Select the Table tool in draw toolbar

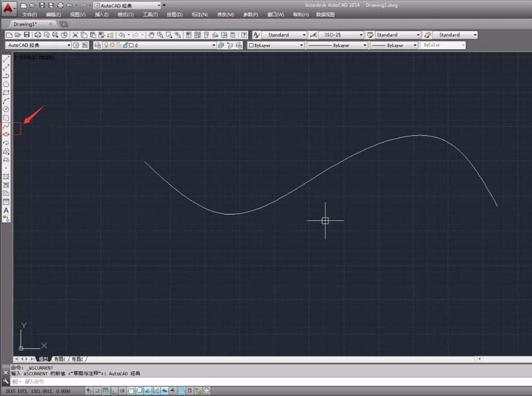(6, 202)
